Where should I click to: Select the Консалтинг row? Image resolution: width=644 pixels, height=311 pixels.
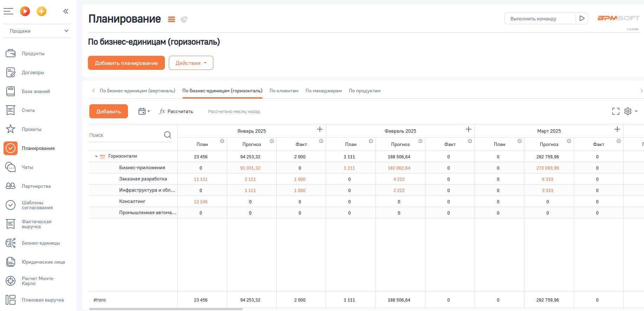coord(132,201)
